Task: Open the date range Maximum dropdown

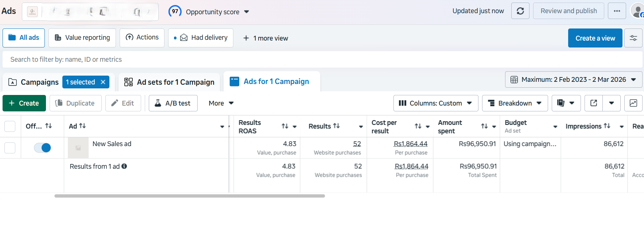Action: (573, 80)
